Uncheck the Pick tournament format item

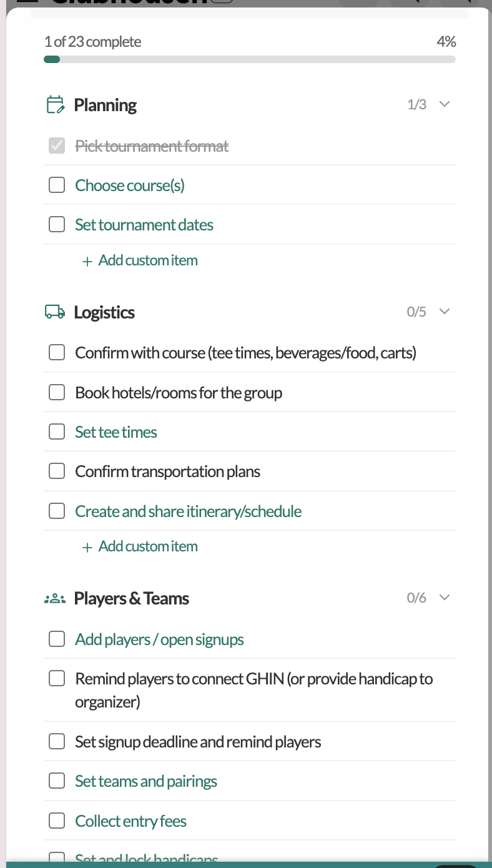point(56,145)
